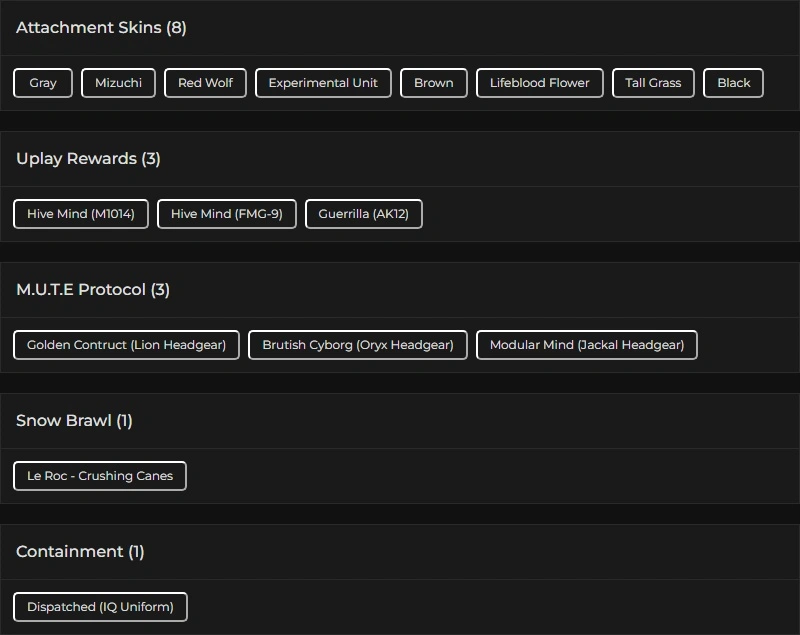Collapse the Attachment Skins (8) section header
This screenshot has width=800, height=635.
101,28
